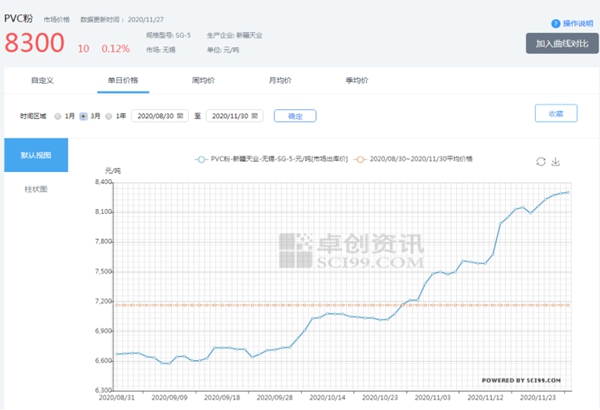Click the current price value 8300
The width and height of the screenshot is (600, 410).
pos(34,42)
